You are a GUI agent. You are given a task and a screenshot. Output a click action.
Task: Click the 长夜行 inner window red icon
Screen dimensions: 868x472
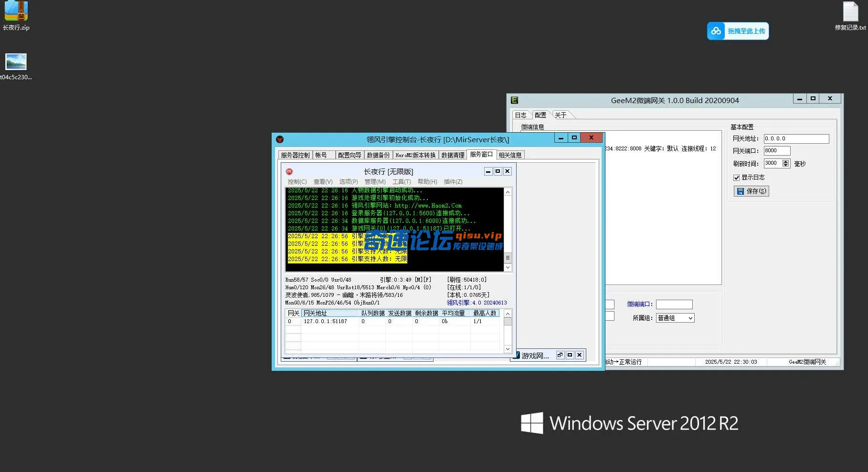tap(289, 171)
